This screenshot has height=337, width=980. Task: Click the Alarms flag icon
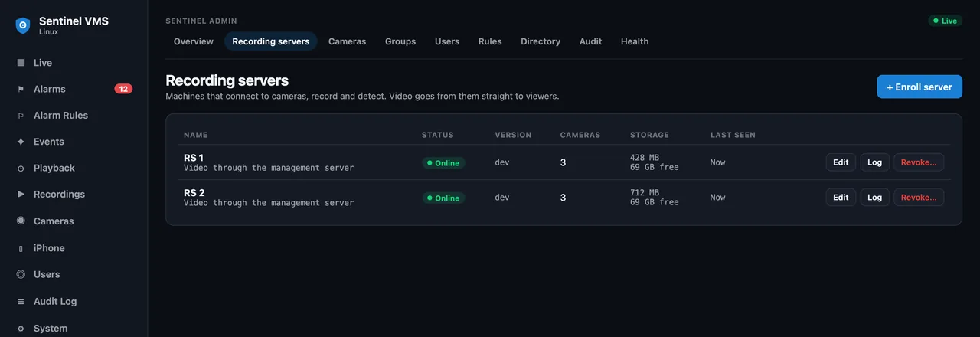coord(21,89)
